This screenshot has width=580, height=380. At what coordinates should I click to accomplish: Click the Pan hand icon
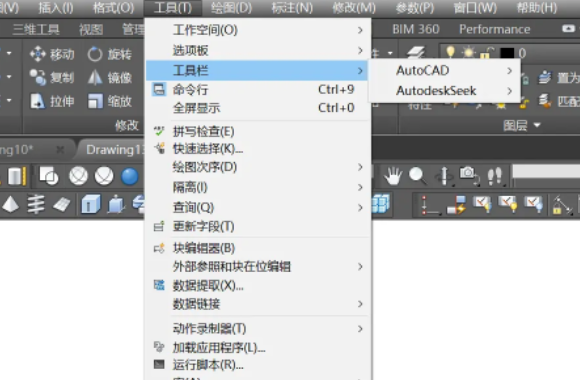(x=392, y=176)
